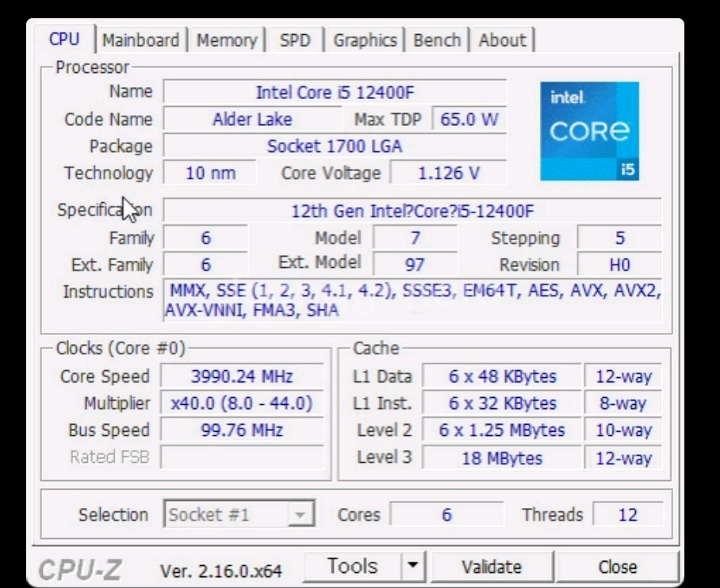720x588 pixels.
Task: Click the Instructions list text
Action: 412,300
